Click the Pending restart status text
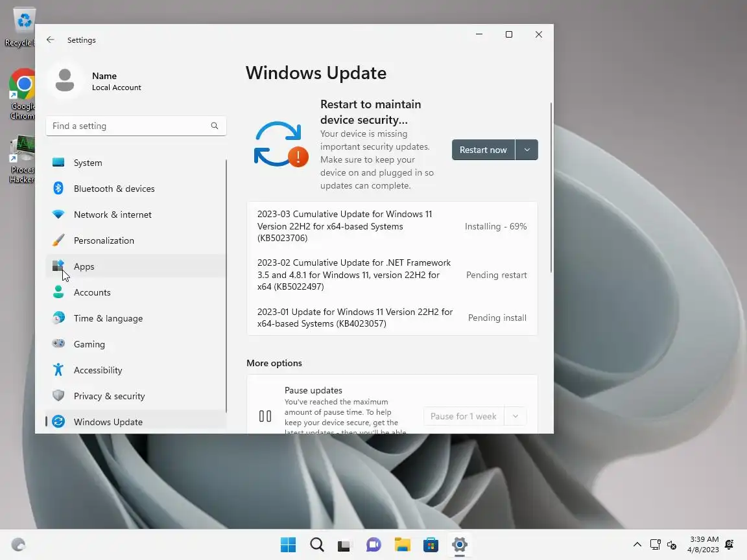 tap(497, 275)
